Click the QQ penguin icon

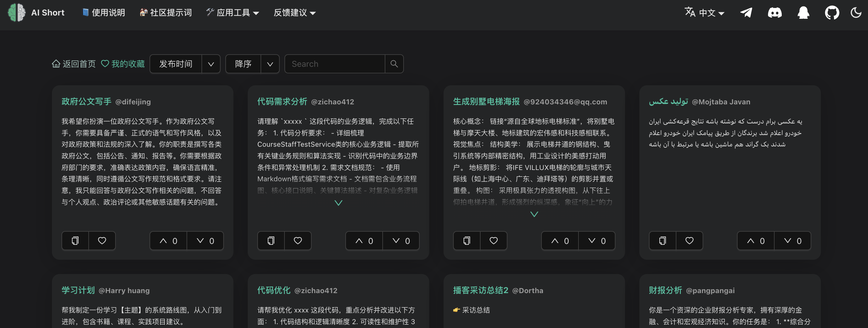pyautogui.click(x=803, y=13)
